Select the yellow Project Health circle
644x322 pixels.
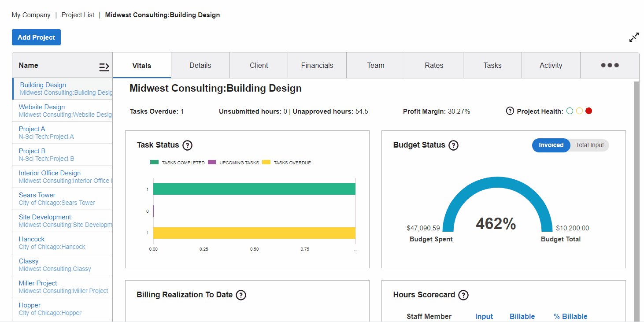[x=579, y=111]
